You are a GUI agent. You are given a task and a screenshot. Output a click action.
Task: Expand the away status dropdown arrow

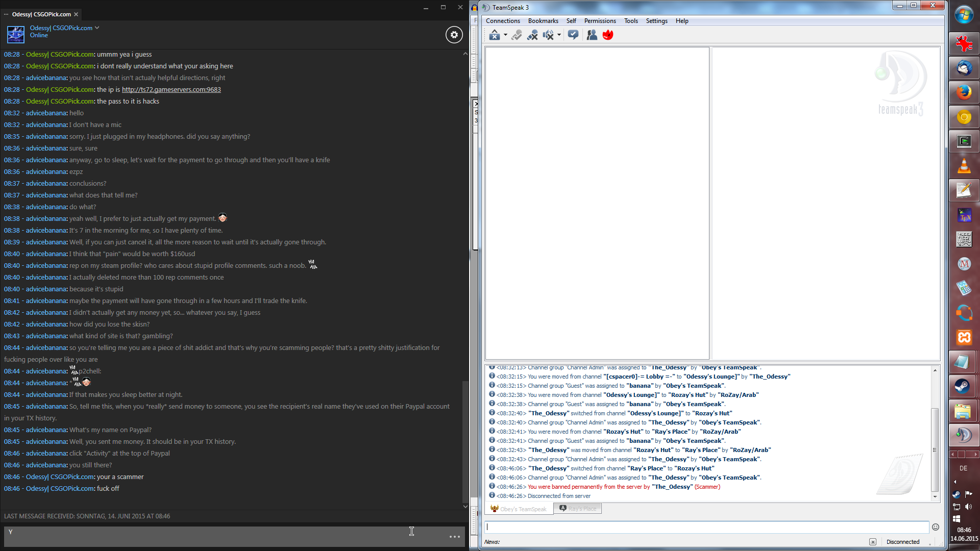coord(505,35)
